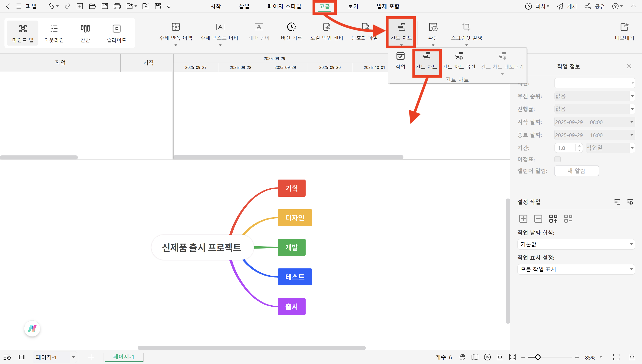Add a new page with the plus button
This screenshot has width=642, height=364.
tap(91, 357)
